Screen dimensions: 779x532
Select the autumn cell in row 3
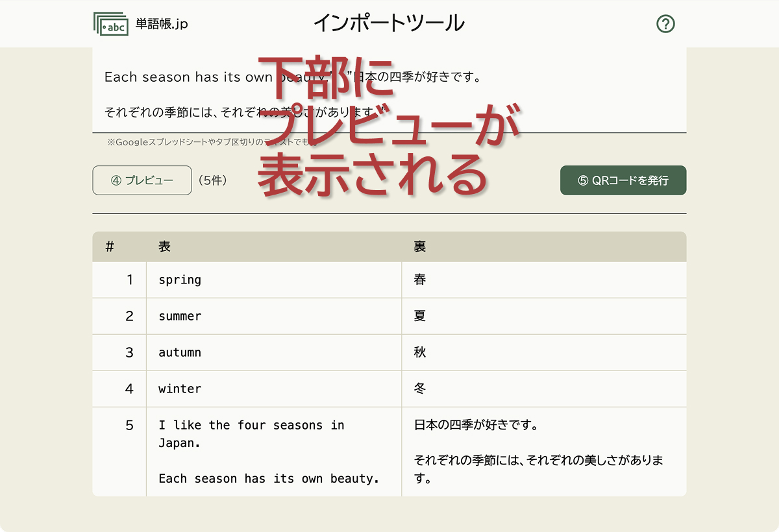[x=179, y=352]
